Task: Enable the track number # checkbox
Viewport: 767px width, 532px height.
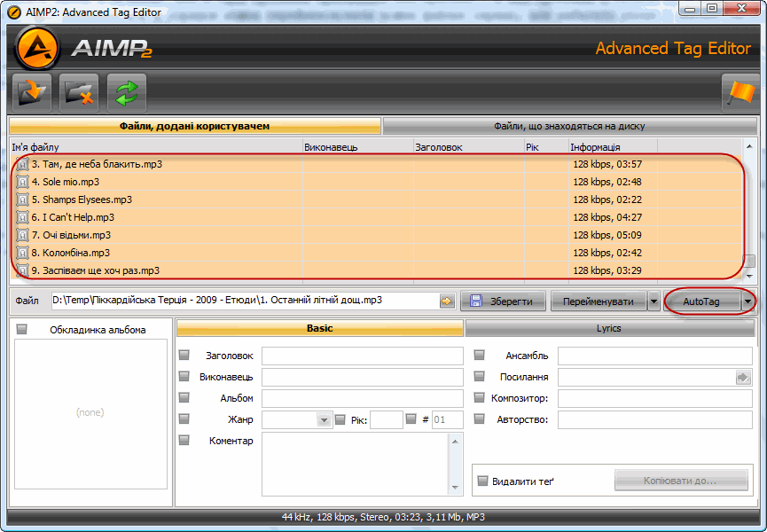Action: [x=411, y=419]
